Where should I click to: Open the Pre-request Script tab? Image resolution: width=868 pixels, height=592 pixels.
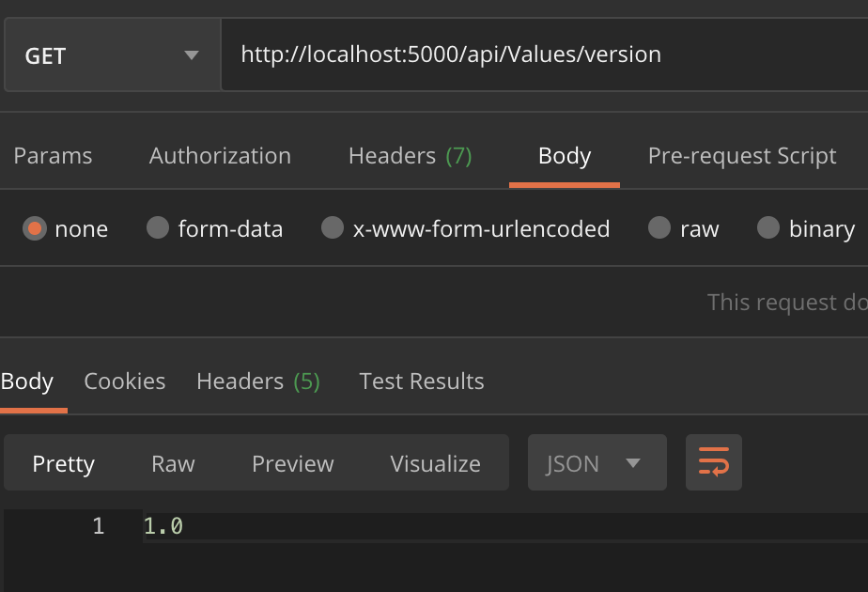click(742, 156)
